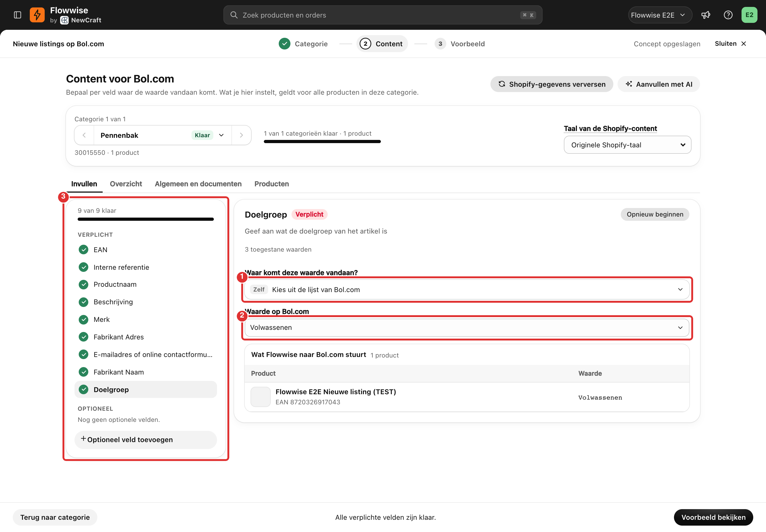Click the Categorie step checkmark
The image size is (766, 532).
tap(284, 44)
